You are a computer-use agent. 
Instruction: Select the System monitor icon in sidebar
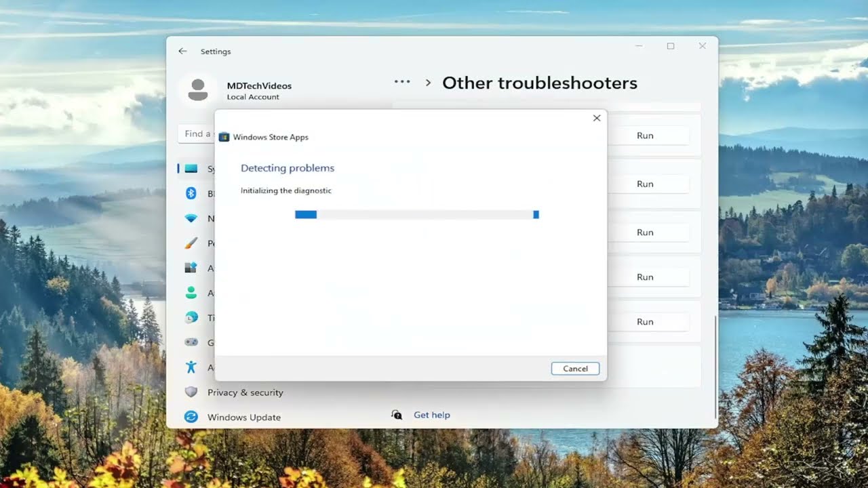191,169
